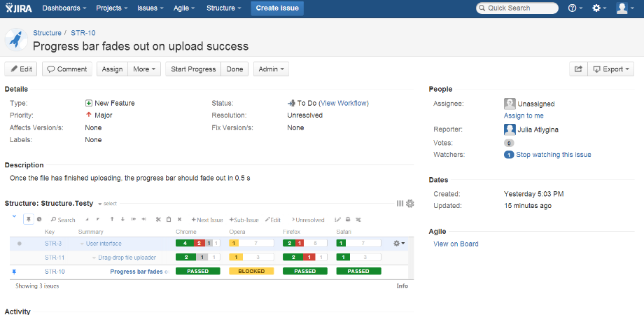The image size is (644, 315).
Task: Open the Admin dropdown button
Action: point(271,69)
